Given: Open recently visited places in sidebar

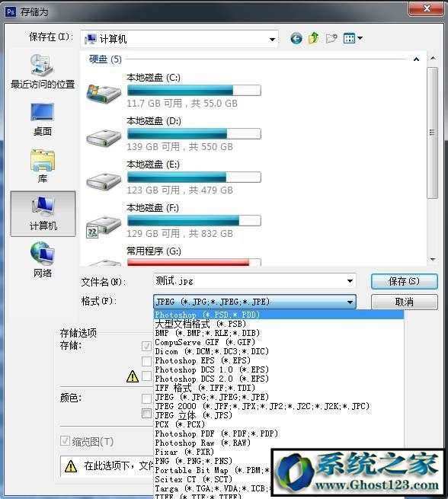Looking at the screenshot, I should [x=43, y=72].
